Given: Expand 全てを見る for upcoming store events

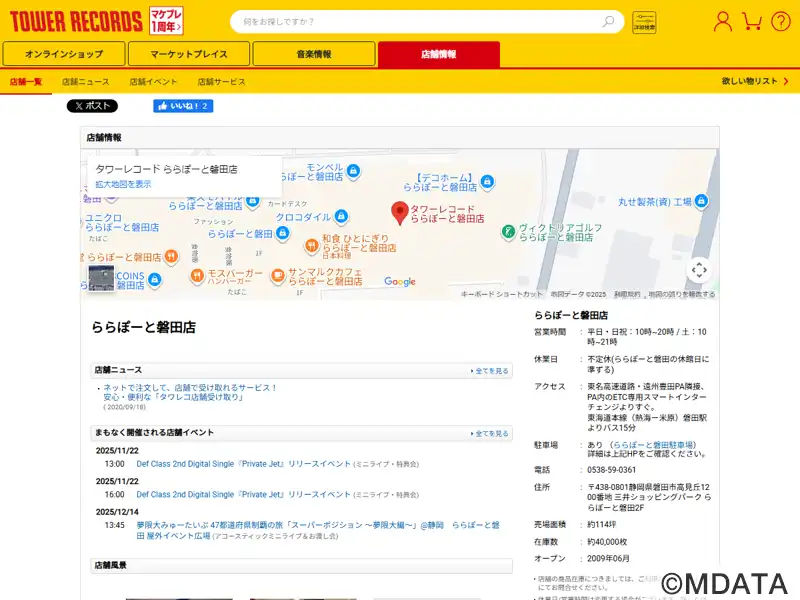Looking at the screenshot, I should tap(490, 434).
